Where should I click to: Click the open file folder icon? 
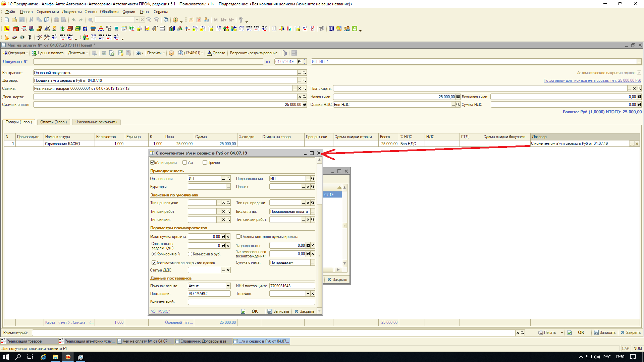click(x=14, y=20)
